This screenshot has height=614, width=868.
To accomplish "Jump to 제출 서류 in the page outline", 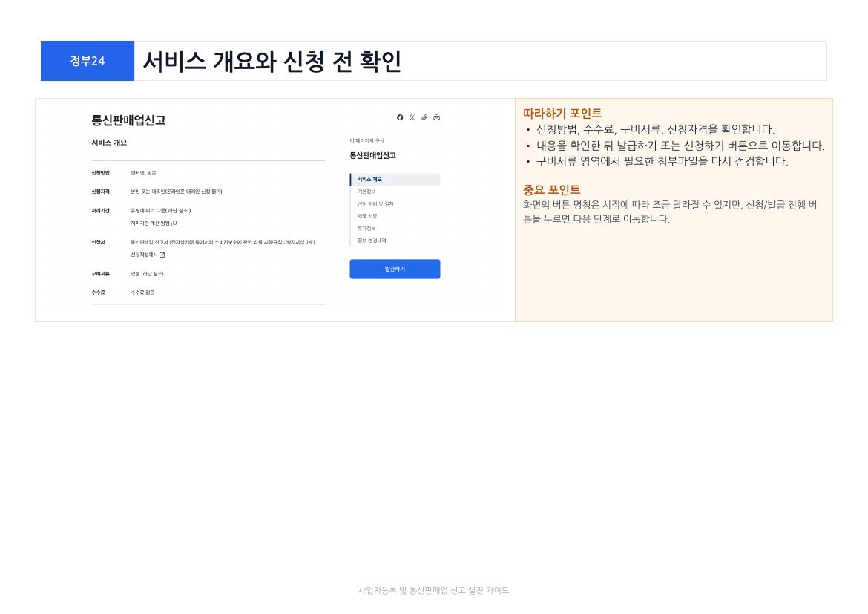I will pos(367,216).
